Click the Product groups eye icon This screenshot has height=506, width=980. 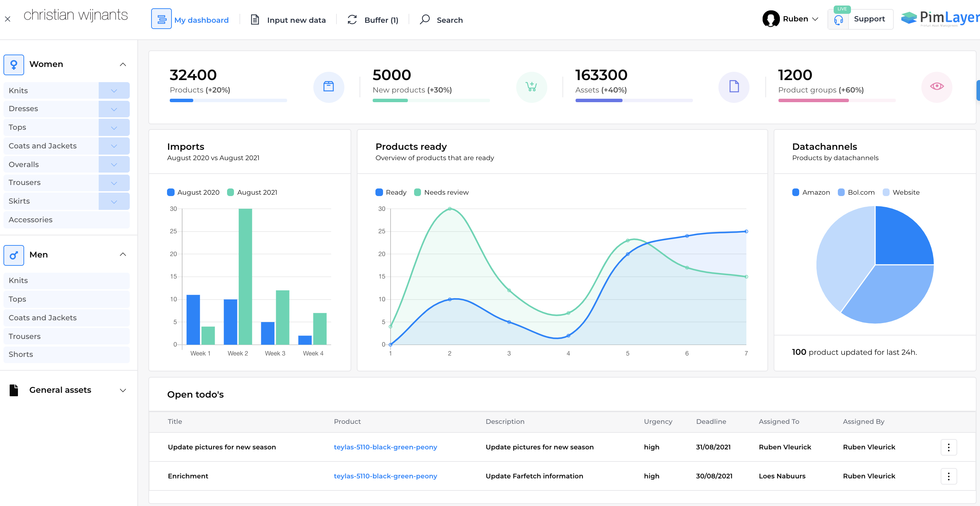click(x=936, y=87)
